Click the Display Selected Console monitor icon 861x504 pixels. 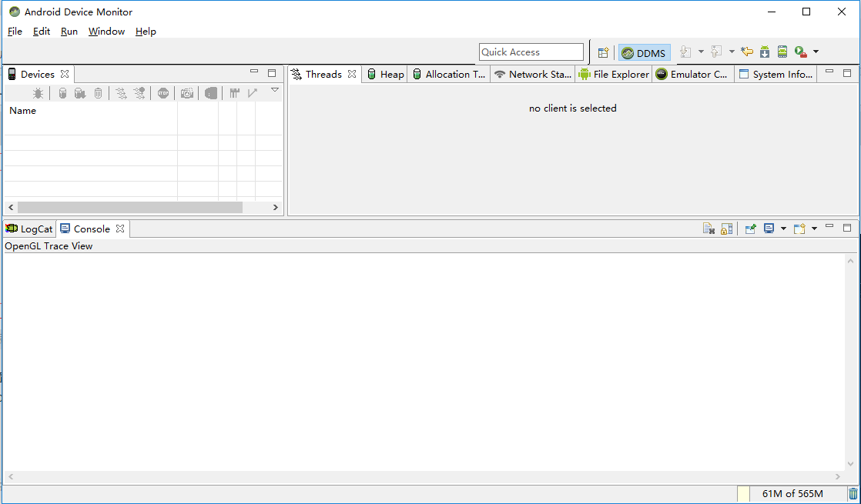[769, 229]
